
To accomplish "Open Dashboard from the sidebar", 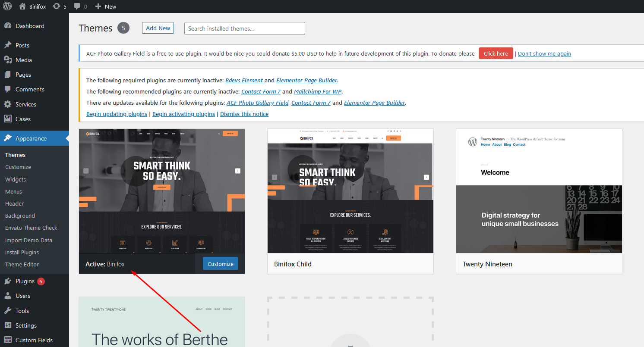I will click(30, 26).
